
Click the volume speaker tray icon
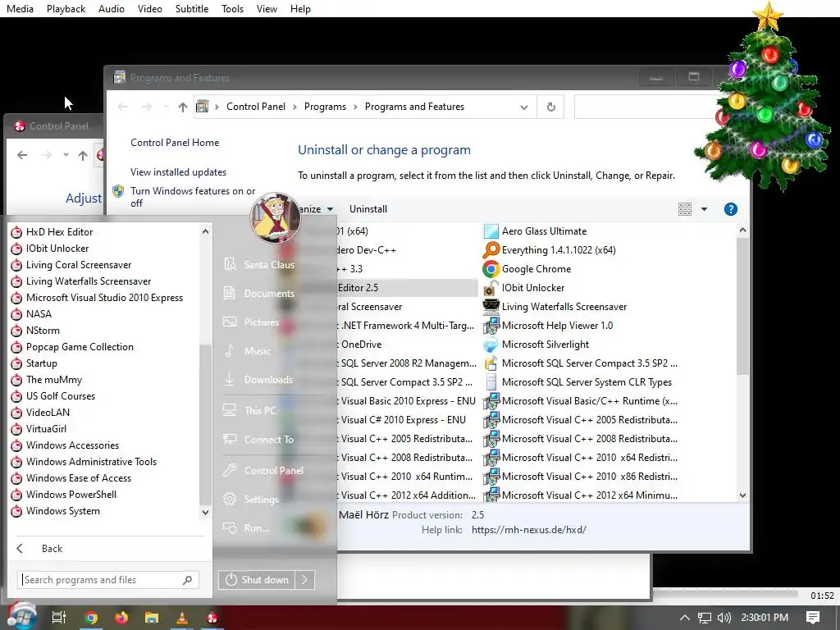pyautogui.click(x=724, y=618)
